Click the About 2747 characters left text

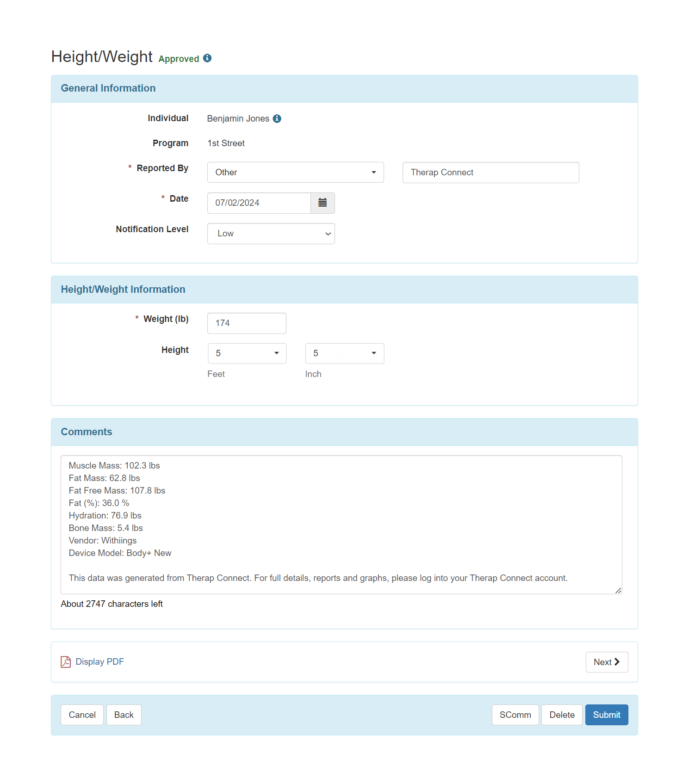pyautogui.click(x=112, y=604)
